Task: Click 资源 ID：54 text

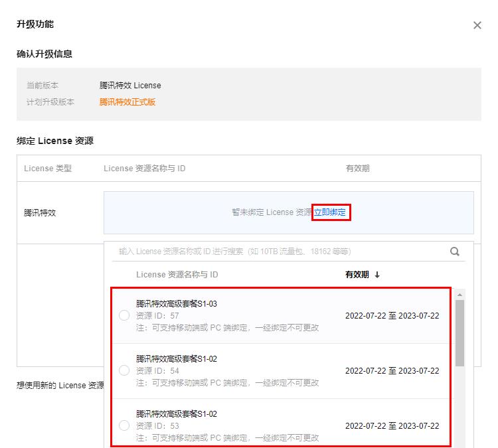Action: pyautogui.click(x=157, y=370)
